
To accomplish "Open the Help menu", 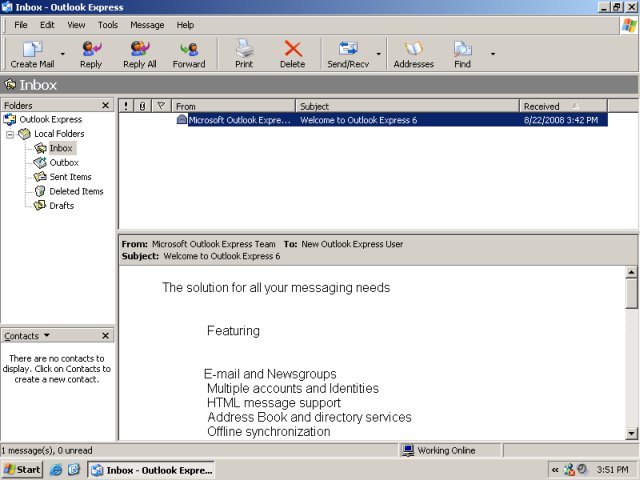I will pyautogui.click(x=185, y=25).
